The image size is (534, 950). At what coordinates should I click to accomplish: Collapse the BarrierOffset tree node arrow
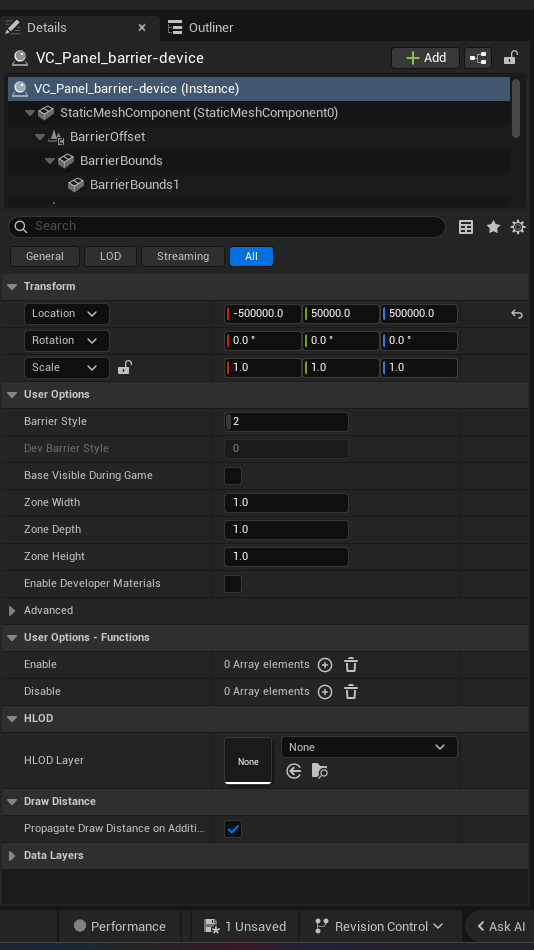click(40, 137)
